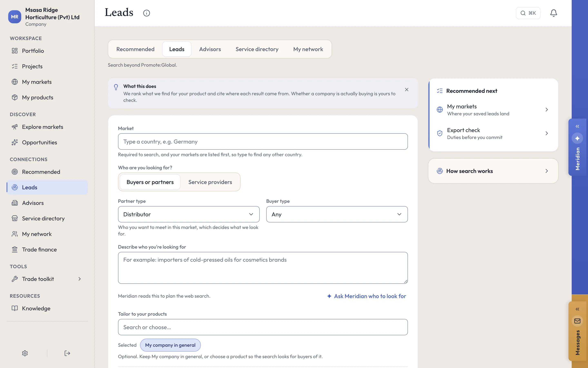Open sidebar Advisors item
This screenshot has width=588, height=368.
pos(47,203)
